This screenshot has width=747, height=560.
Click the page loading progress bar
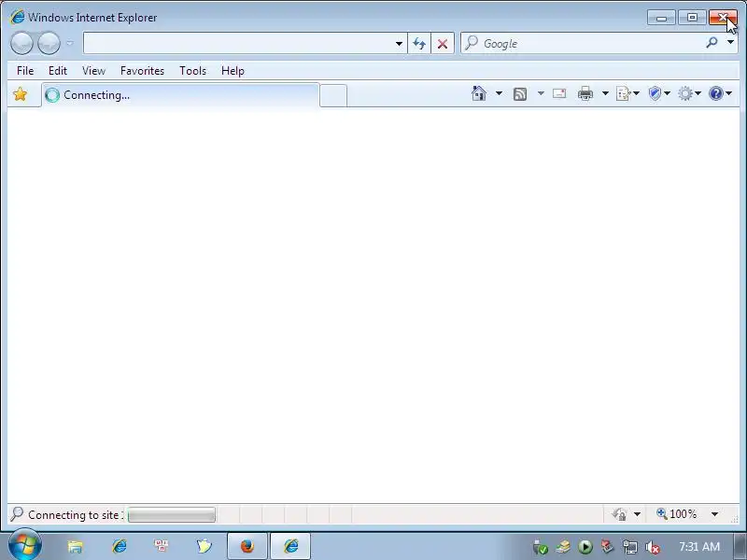click(x=172, y=515)
